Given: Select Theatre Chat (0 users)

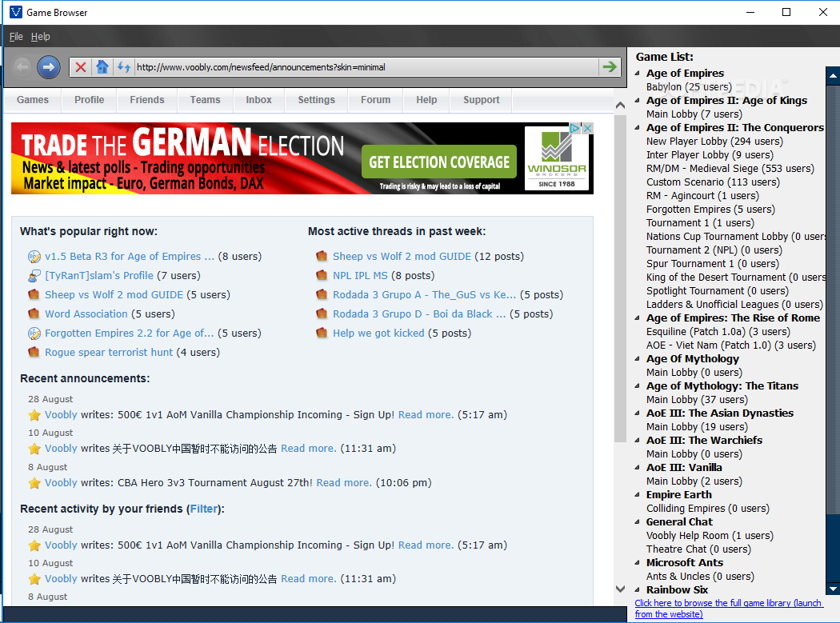Looking at the screenshot, I should click(x=698, y=549).
